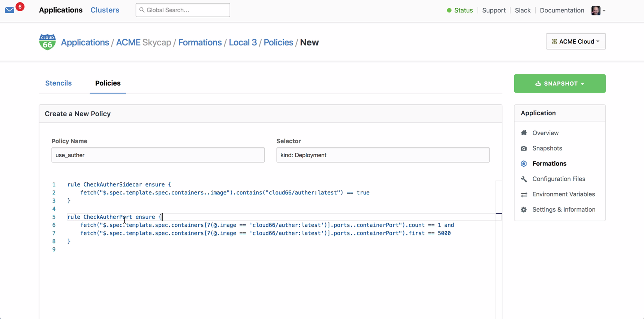Open Snapshots in the Application sidebar
Image resolution: width=644 pixels, height=319 pixels.
(547, 148)
